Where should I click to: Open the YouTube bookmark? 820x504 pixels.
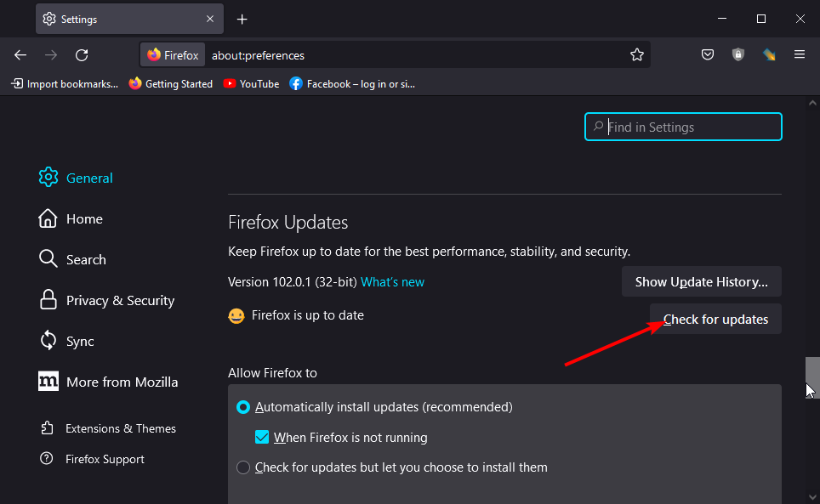251,83
